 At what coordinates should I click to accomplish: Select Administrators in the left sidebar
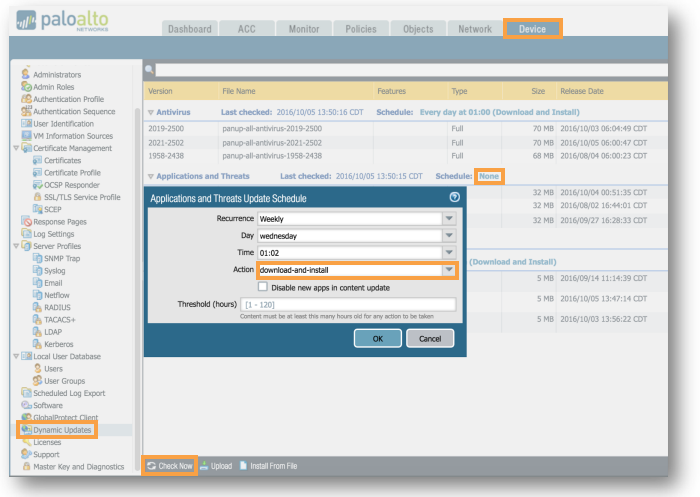coord(57,74)
